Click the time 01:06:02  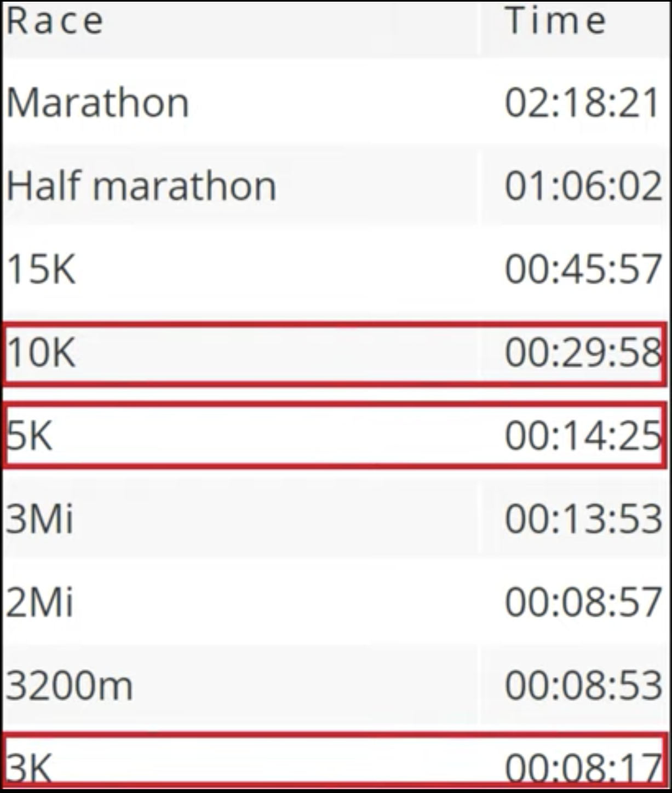[x=583, y=186]
